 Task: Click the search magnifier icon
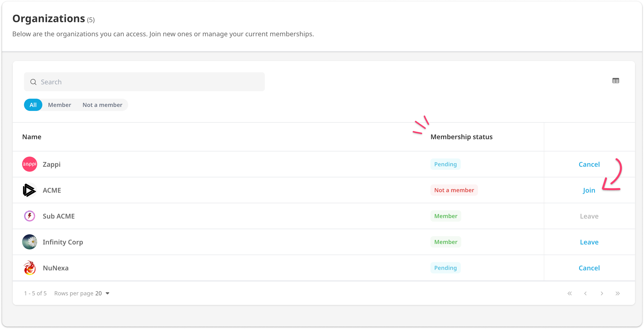point(33,82)
